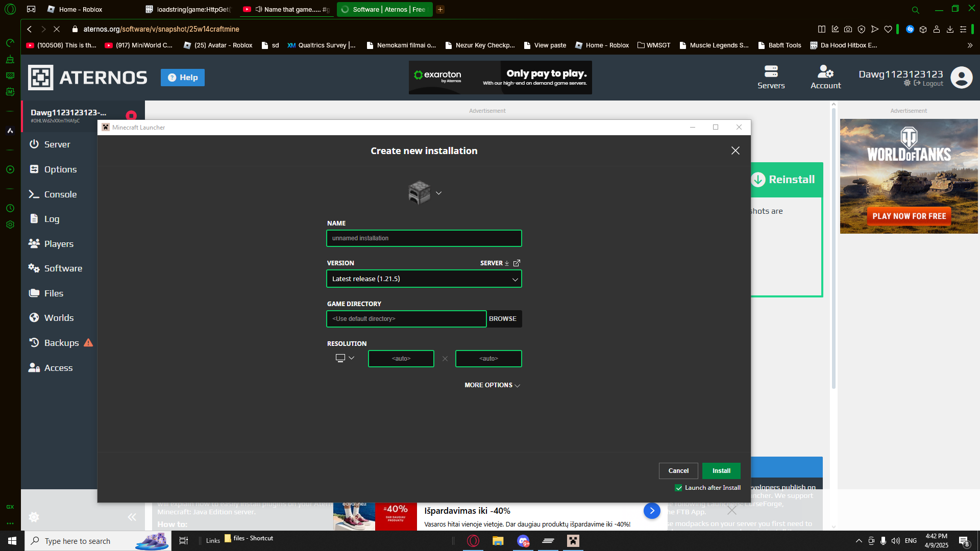Open the Version dropdown
The height and width of the screenshot is (551, 980).
pyautogui.click(x=424, y=279)
